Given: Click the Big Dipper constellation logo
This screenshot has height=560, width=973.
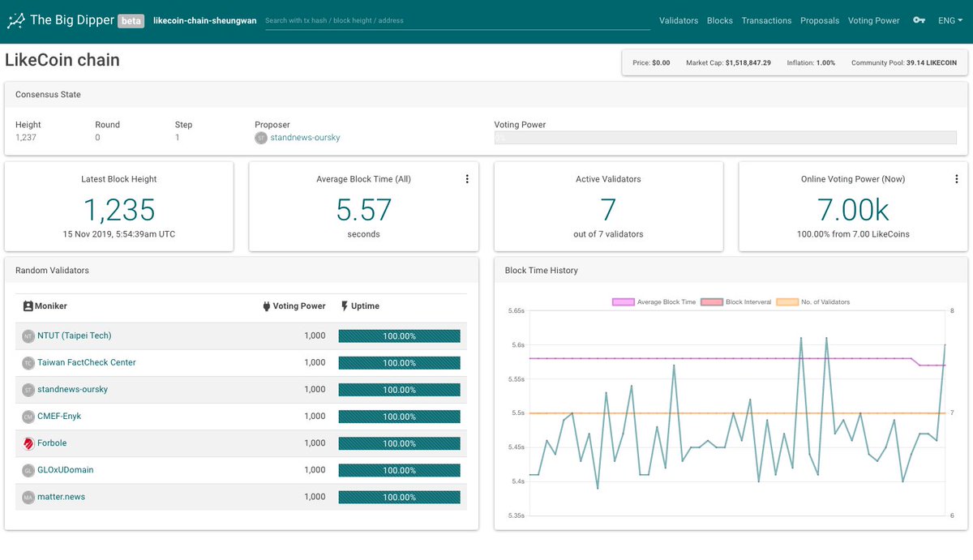Looking at the screenshot, I should (15, 20).
